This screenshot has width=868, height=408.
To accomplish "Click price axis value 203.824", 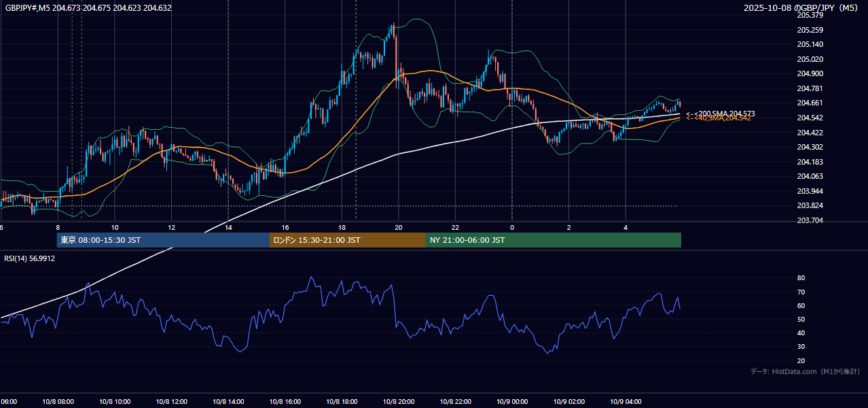I will pyautogui.click(x=810, y=205).
